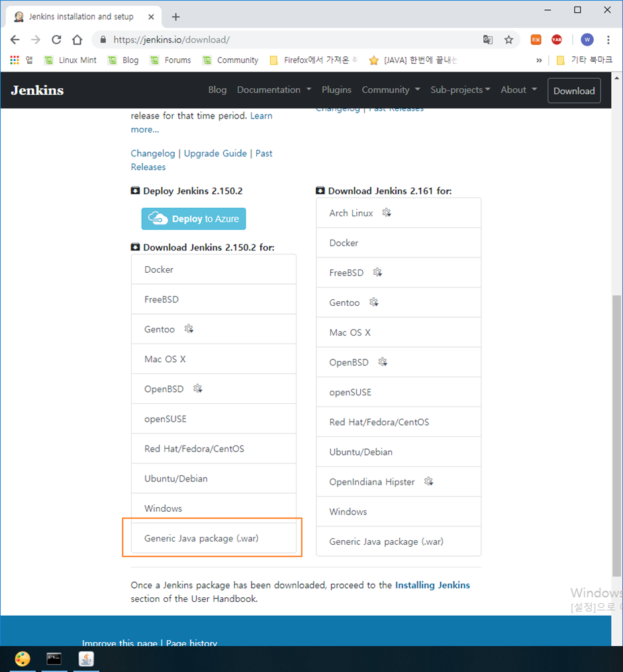Click the gear icon beside OpenIndiana Hipster
The image size is (623, 672).
[x=428, y=481]
